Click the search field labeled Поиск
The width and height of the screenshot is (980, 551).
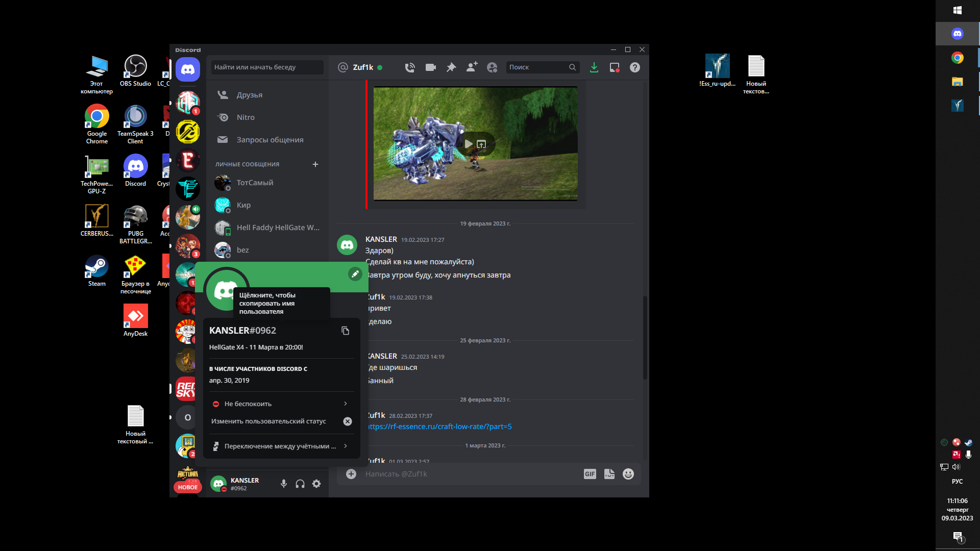pyautogui.click(x=543, y=67)
